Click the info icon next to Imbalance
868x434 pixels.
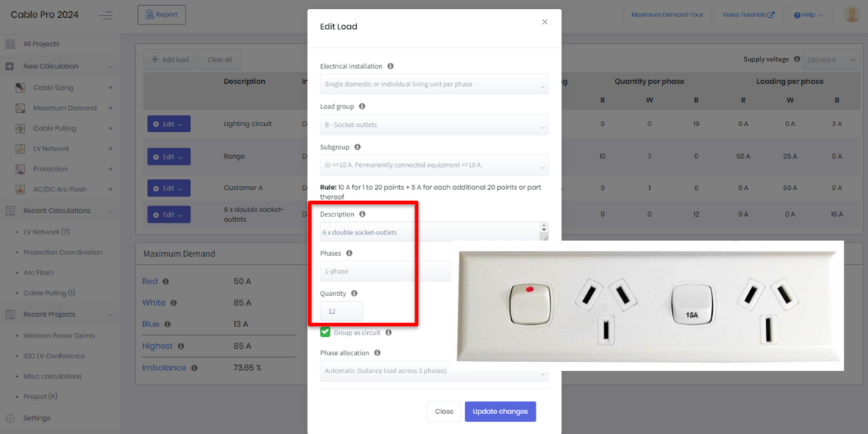(194, 368)
